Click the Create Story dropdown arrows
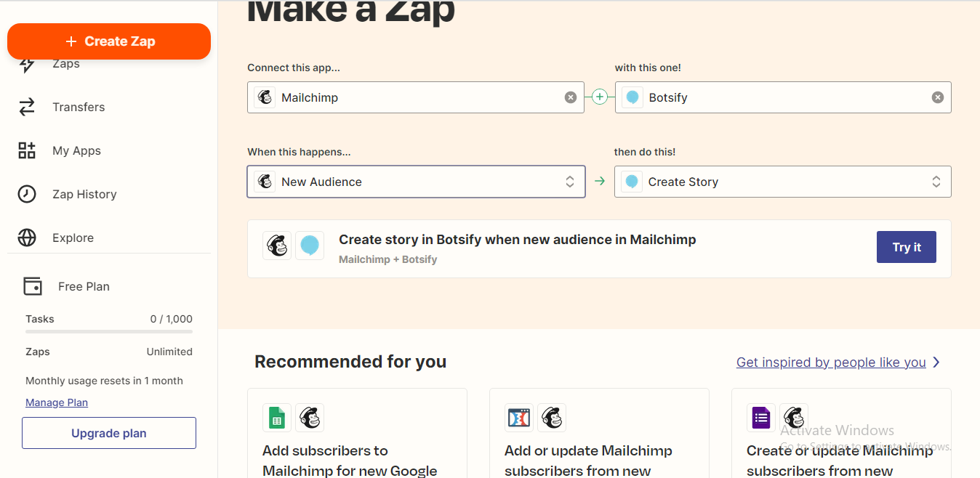The height and width of the screenshot is (478, 980). click(x=936, y=182)
